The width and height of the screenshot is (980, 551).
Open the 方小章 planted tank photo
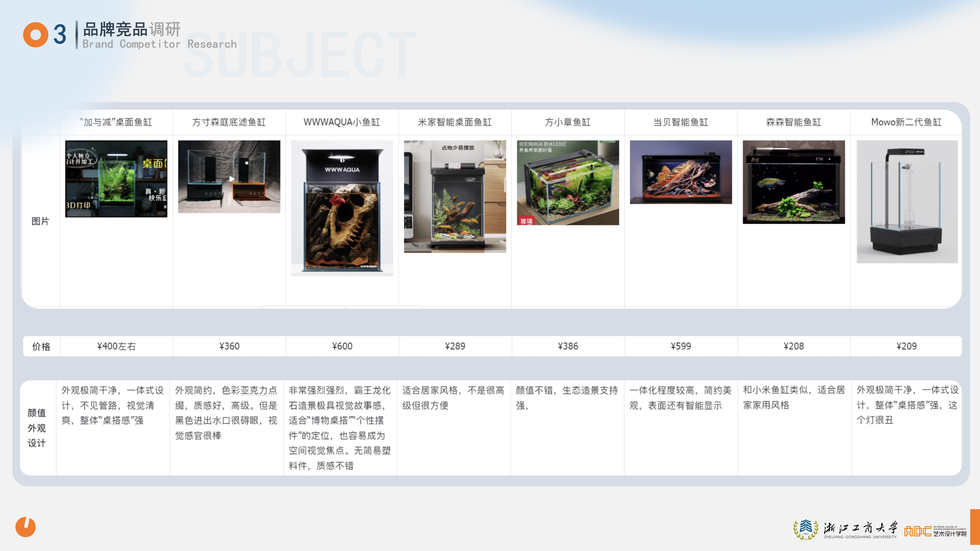tap(568, 183)
